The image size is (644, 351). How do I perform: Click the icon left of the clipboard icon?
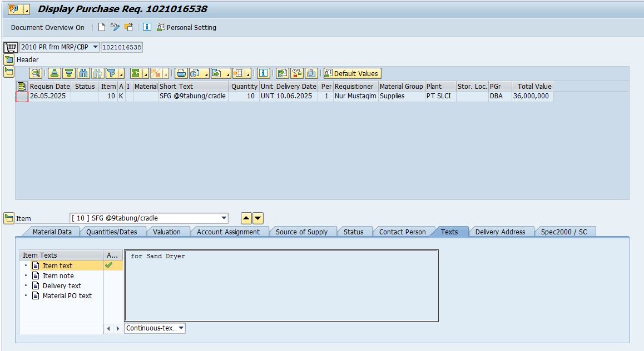click(297, 73)
